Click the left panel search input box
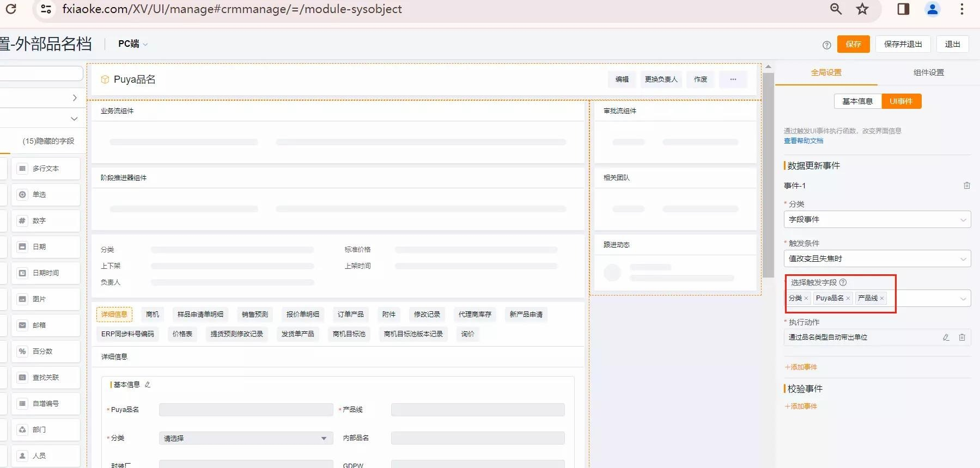 (x=41, y=73)
